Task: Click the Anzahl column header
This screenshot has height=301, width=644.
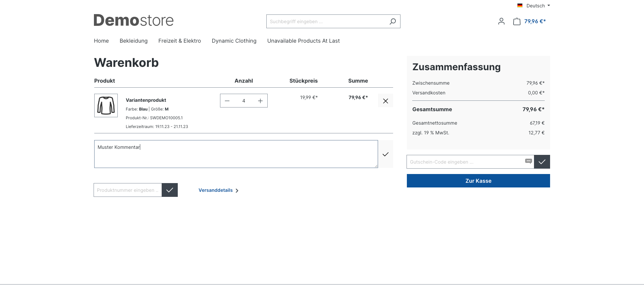Action: (244, 81)
